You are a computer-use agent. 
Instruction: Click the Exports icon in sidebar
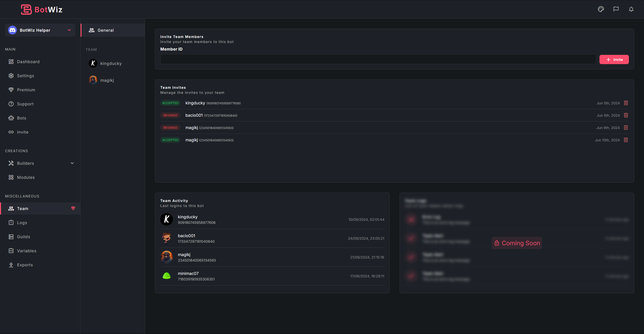(11, 265)
